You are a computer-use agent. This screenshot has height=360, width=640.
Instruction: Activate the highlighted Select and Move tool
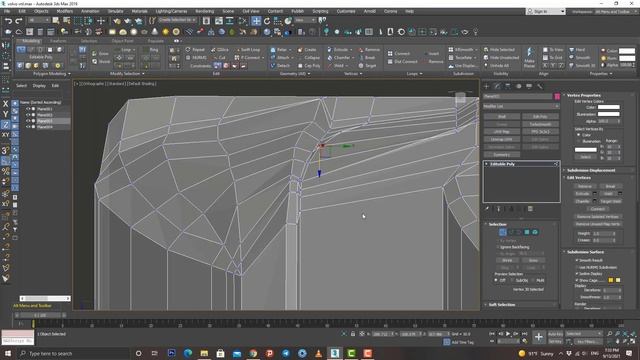(x=256, y=20)
